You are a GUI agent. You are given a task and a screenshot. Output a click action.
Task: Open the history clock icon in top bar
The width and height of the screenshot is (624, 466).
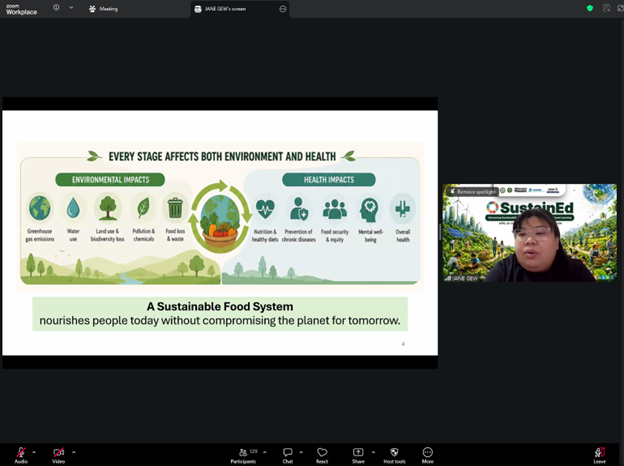tap(56, 7)
